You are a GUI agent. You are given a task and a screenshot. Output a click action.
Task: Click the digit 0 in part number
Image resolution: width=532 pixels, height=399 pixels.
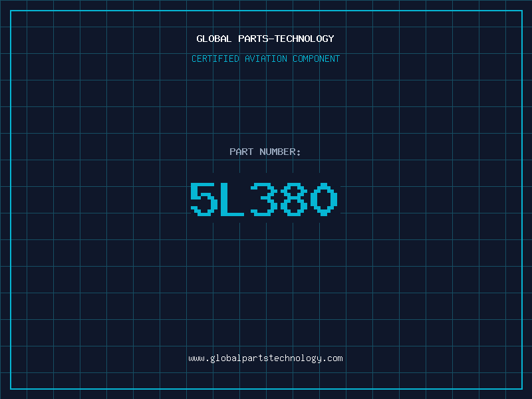click(x=324, y=199)
